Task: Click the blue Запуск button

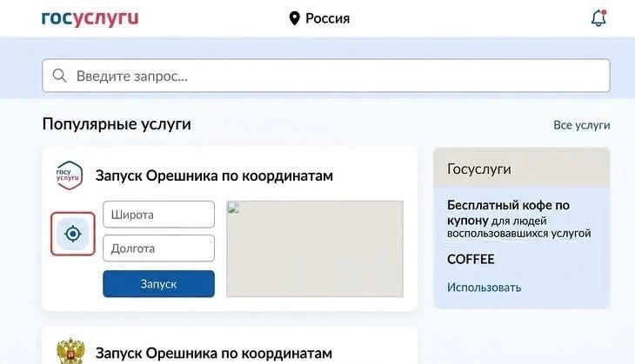Action: [158, 284]
